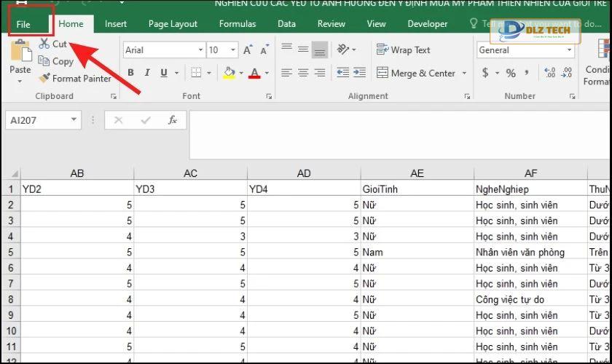
Task: Click Merge & Center button
Action: [416, 73]
